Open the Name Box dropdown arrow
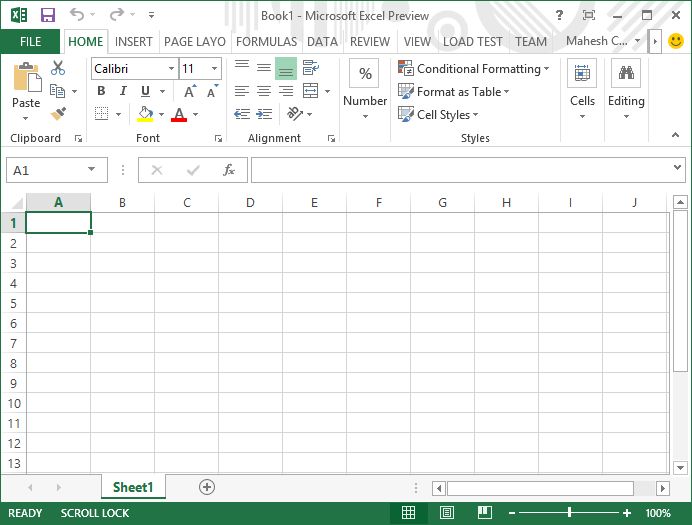This screenshot has height=525, width=692. point(91,169)
